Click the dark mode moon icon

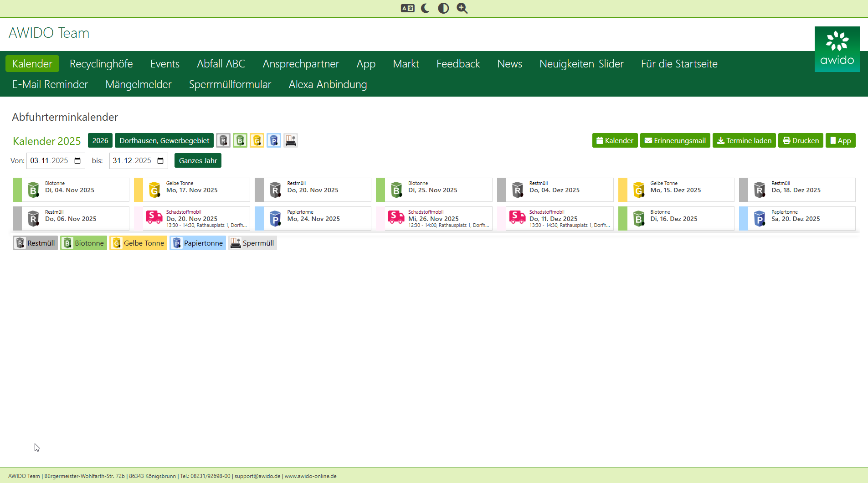pyautogui.click(x=425, y=8)
